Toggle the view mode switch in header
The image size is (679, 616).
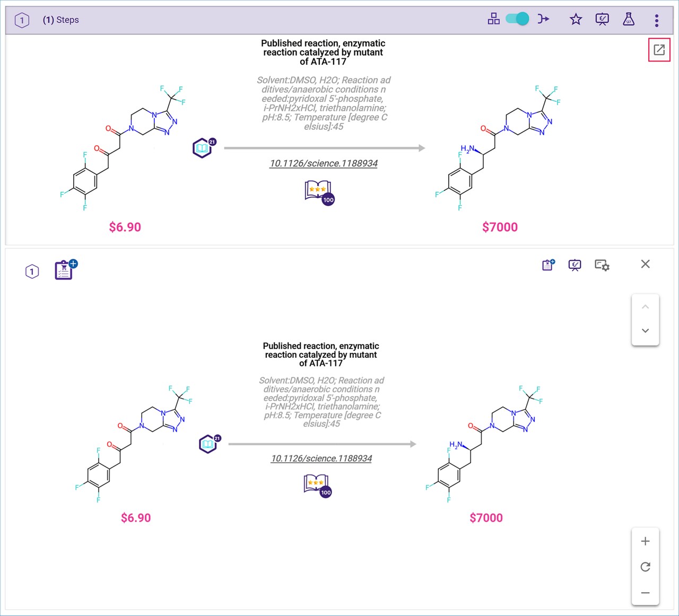(x=517, y=20)
